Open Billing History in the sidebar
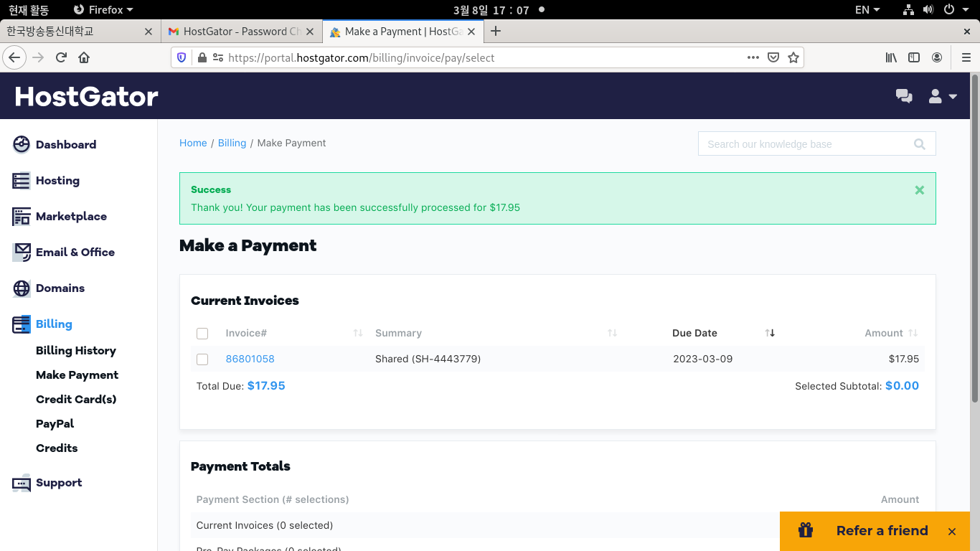Viewport: 980px width, 551px height. 76,351
